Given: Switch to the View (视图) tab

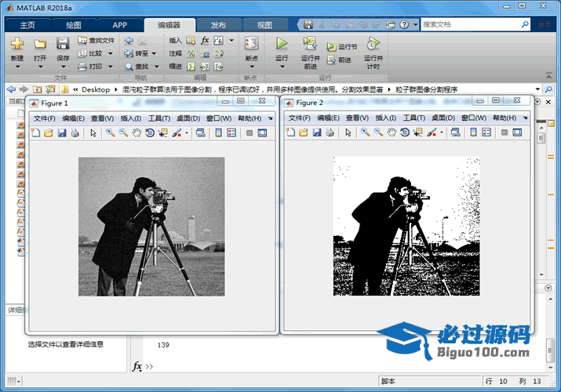Looking at the screenshot, I should [x=264, y=25].
